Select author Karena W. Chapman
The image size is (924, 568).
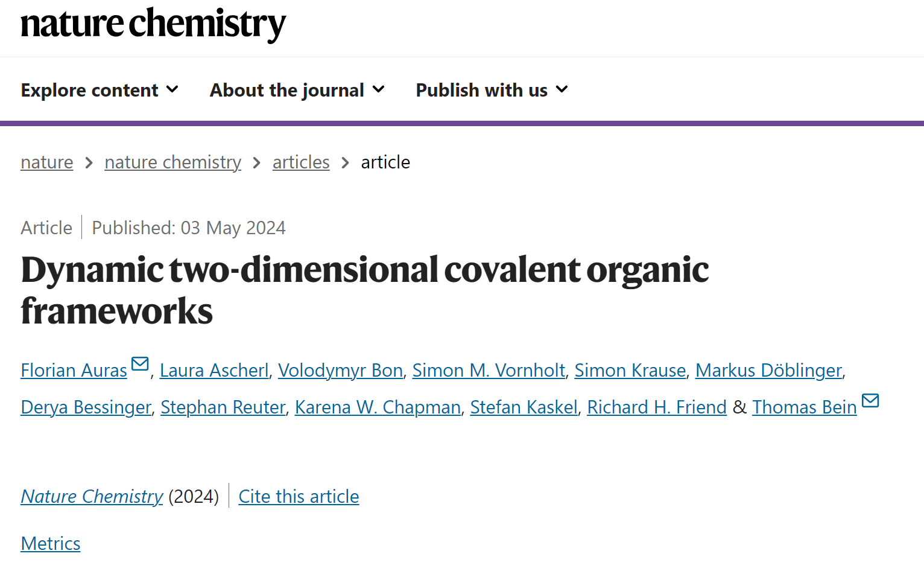tap(378, 407)
